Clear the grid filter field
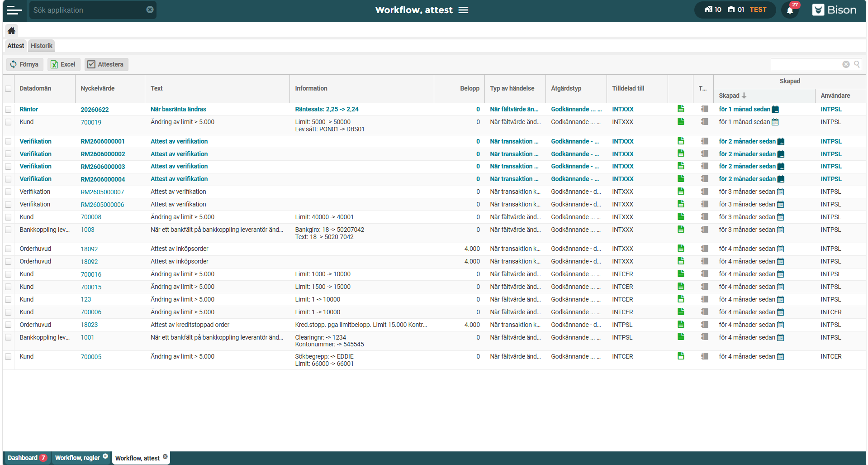Image resolution: width=868 pixels, height=465 pixels. (846, 64)
